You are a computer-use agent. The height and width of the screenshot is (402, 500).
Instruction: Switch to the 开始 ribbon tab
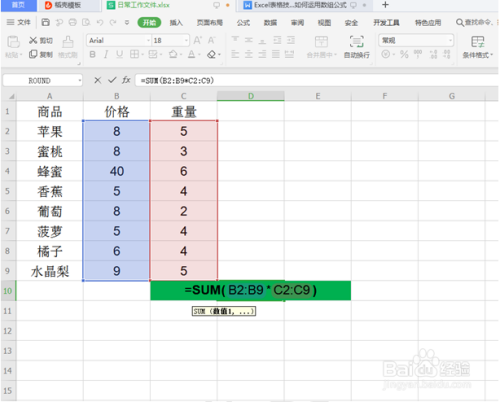click(149, 22)
